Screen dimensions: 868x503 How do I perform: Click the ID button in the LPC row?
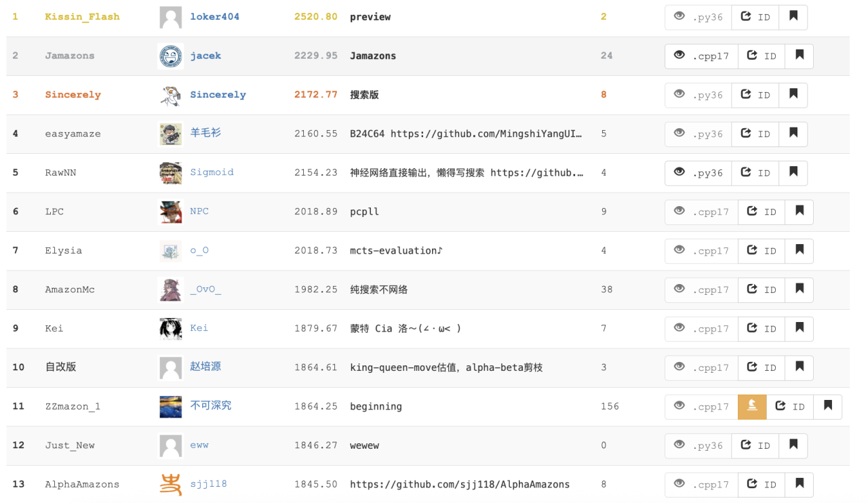point(762,212)
